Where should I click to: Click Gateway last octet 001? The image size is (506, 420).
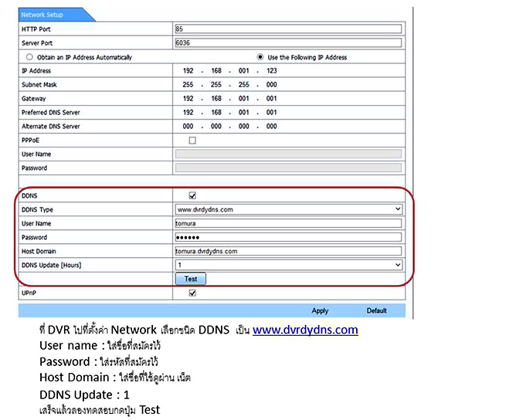[272, 98]
